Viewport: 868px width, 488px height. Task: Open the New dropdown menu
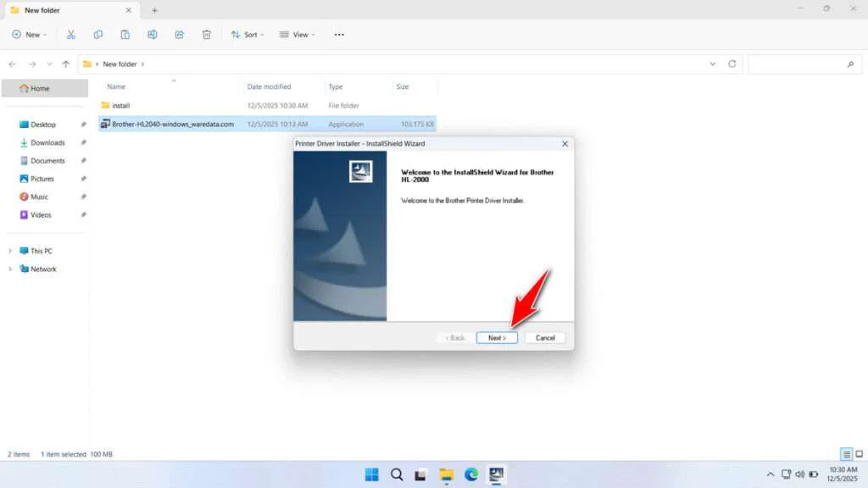pyautogui.click(x=30, y=34)
